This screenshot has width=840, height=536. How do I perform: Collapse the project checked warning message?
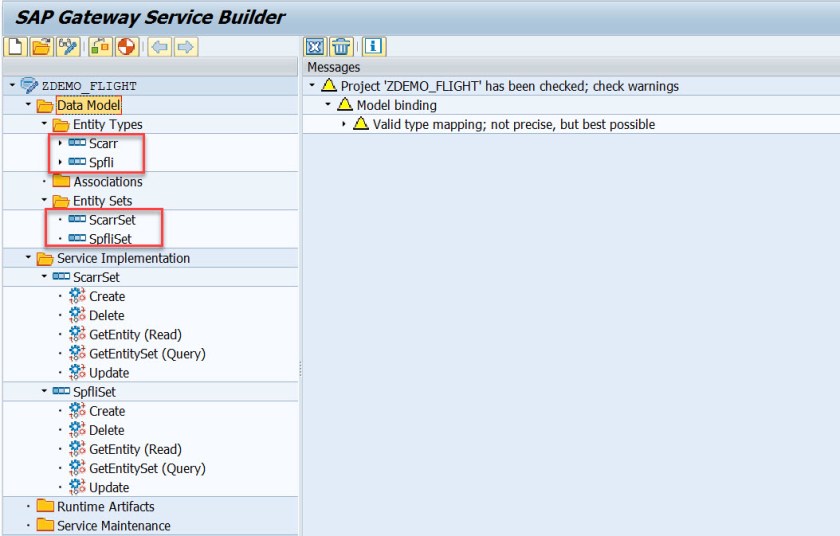312,85
